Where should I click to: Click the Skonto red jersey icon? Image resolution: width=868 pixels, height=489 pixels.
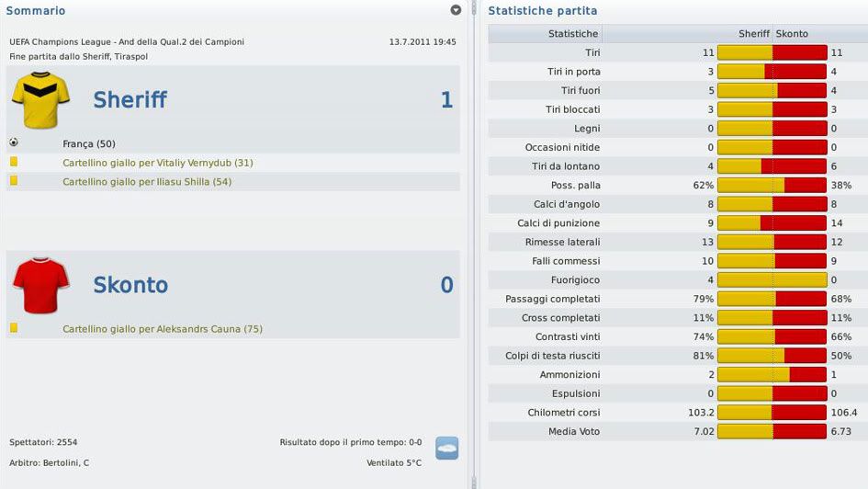pyautogui.click(x=41, y=285)
